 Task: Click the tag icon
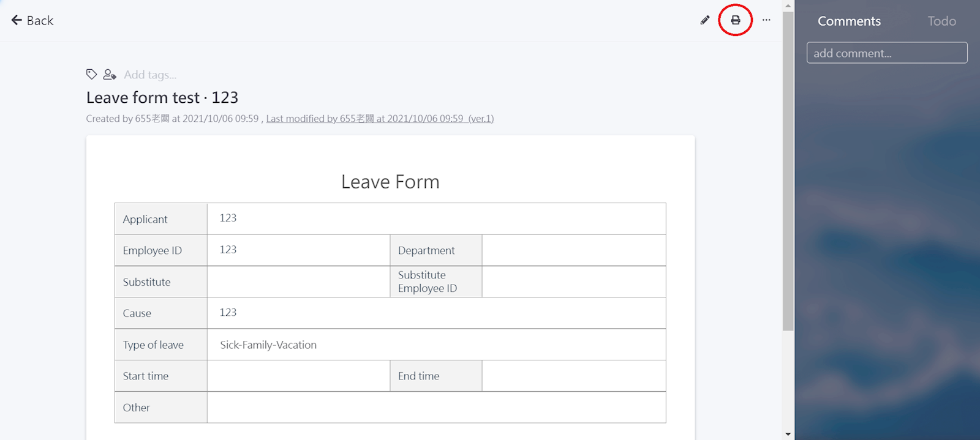point(91,74)
